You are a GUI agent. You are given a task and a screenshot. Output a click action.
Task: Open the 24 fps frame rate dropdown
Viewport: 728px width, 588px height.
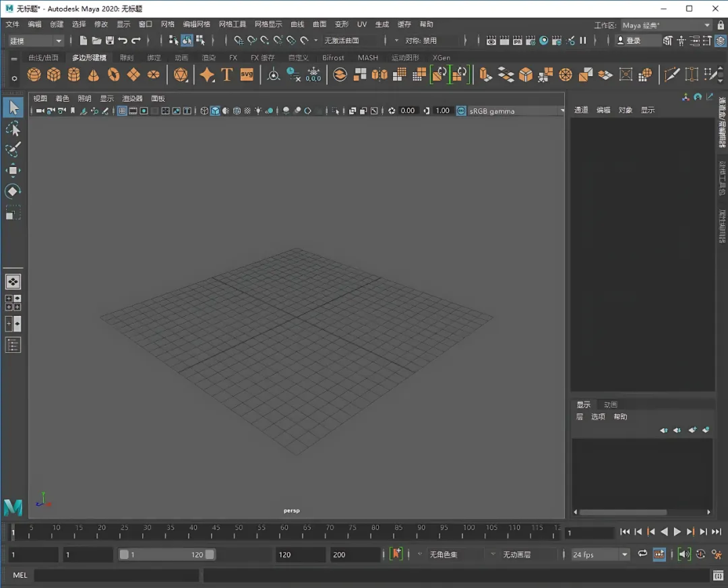599,554
